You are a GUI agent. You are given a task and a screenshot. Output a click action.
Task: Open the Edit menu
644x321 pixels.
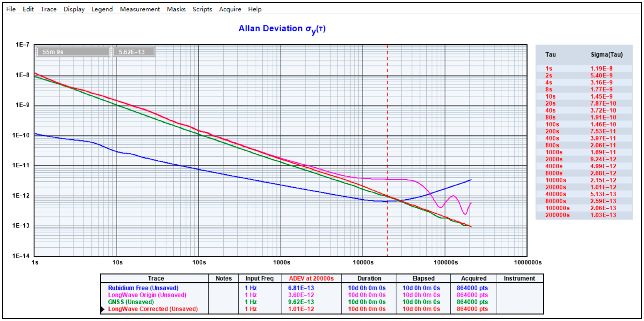(x=28, y=9)
